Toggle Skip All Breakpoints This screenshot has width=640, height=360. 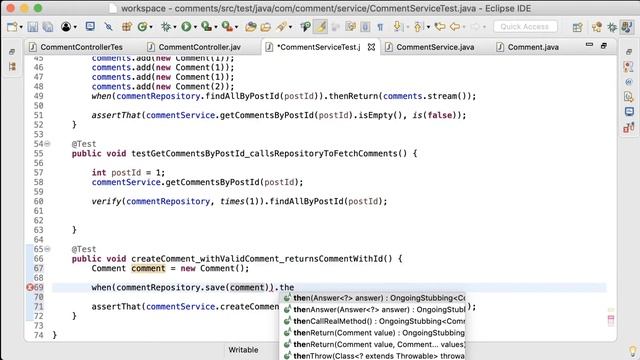pos(108,27)
